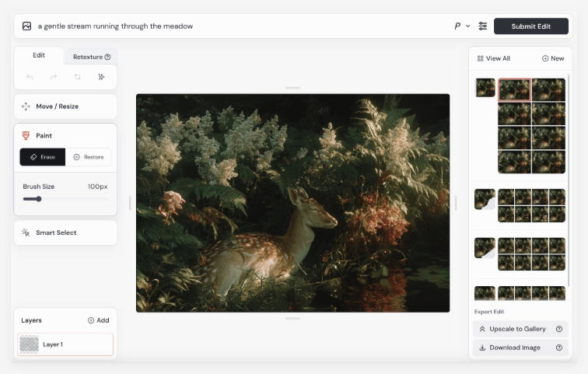588x374 pixels.
Task: Click the reset/refresh icon in Edit toolbar
Action: pos(77,77)
